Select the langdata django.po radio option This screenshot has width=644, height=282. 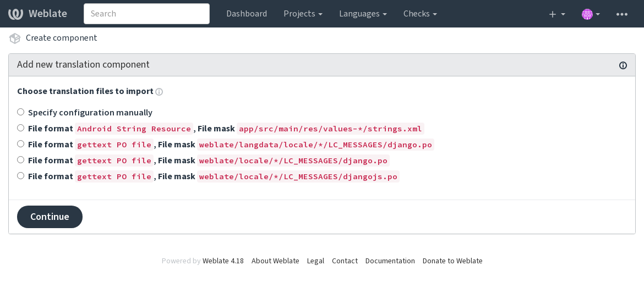pyautogui.click(x=20, y=144)
